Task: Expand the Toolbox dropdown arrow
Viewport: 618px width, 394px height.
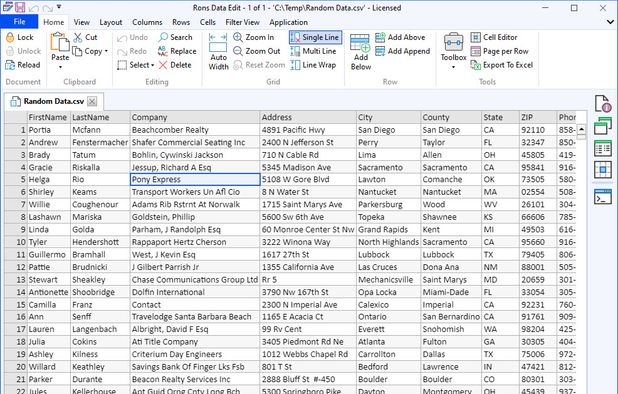Action: [x=453, y=67]
